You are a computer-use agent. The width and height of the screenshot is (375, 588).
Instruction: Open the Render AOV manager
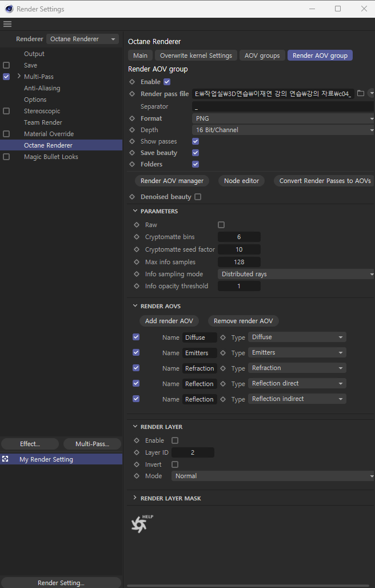pyautogui.click(x=172, y=181)
